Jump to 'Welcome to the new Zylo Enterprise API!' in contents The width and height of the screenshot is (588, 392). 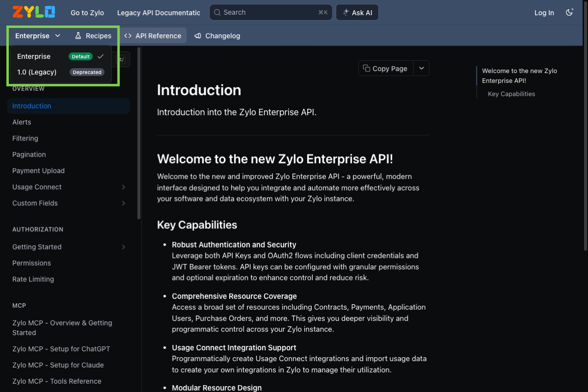[519, 76]
